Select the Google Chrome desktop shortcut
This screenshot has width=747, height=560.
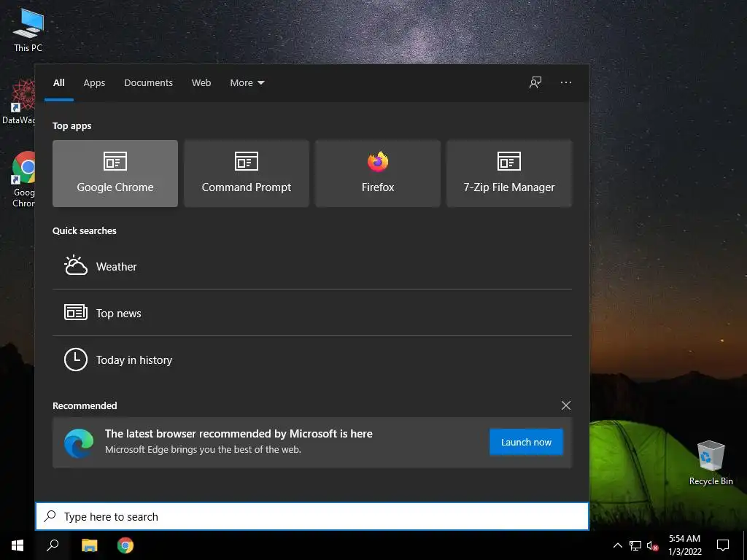(x=23, y=179)
